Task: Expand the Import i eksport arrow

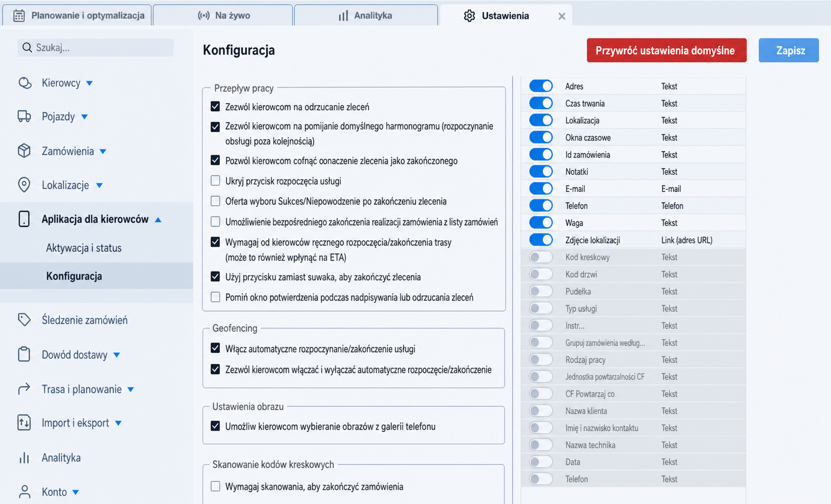Action: click(118, 423)
